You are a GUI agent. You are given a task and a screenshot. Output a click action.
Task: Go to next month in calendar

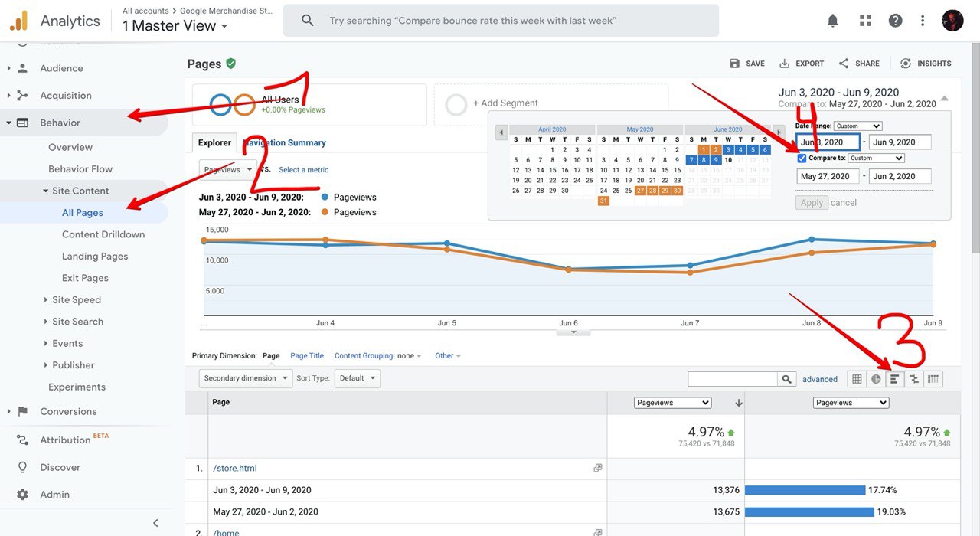[779, 132]
